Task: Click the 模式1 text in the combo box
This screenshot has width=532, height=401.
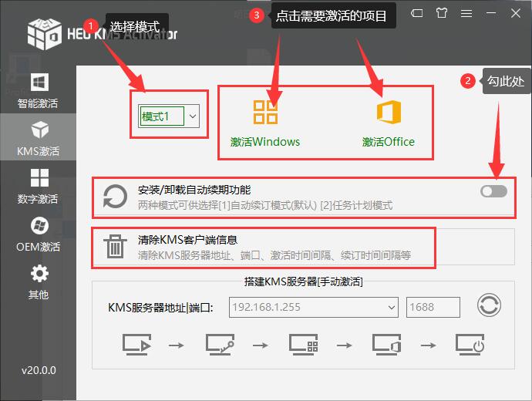Action: tap(156, 116)
